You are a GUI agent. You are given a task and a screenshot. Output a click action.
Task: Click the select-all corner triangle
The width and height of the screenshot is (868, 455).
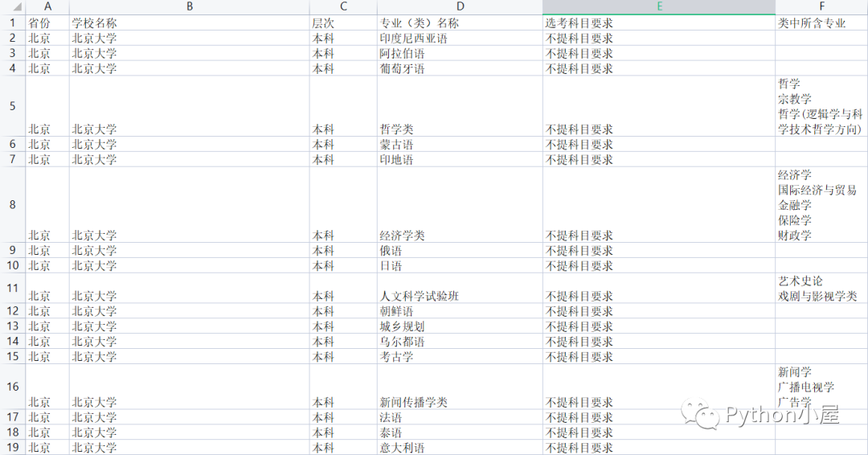coord(17,7)
